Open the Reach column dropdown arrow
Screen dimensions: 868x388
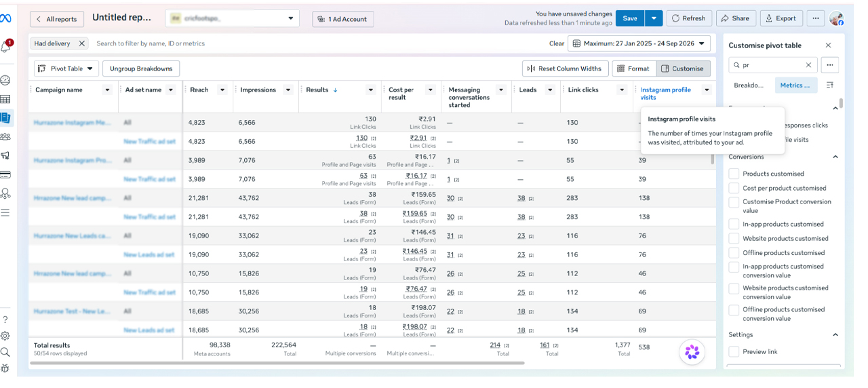tap(222, 90)
